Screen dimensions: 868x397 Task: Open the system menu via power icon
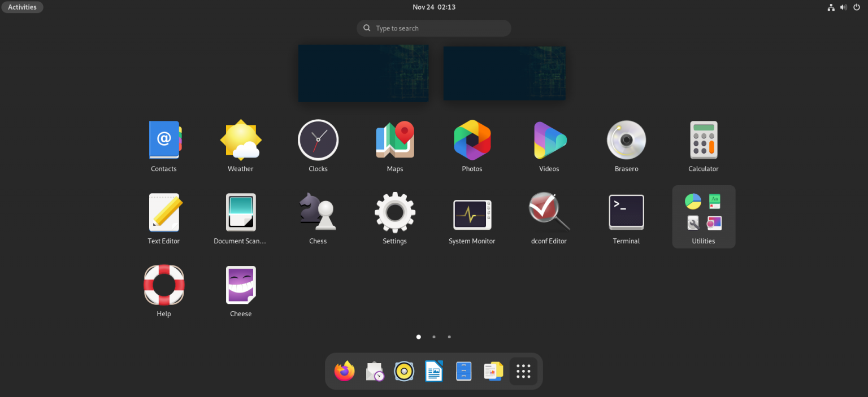[856, 7]
